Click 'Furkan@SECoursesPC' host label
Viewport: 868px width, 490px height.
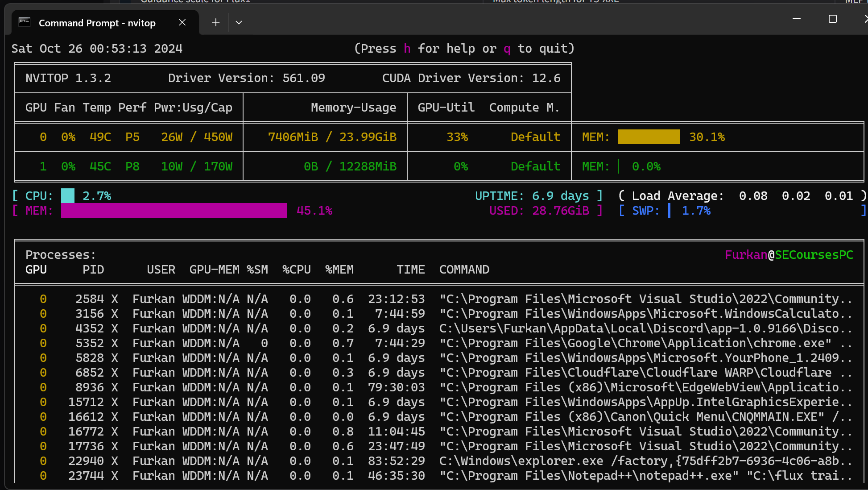coord(789,255)
